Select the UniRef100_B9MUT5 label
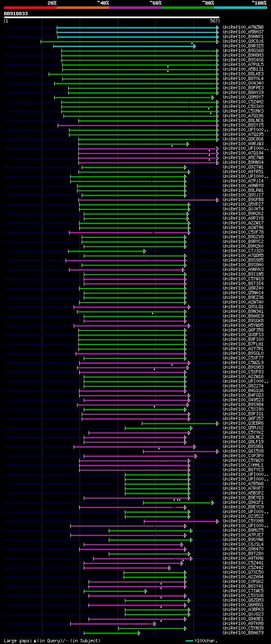Screen dimensions: 271x644 (243, 530)
